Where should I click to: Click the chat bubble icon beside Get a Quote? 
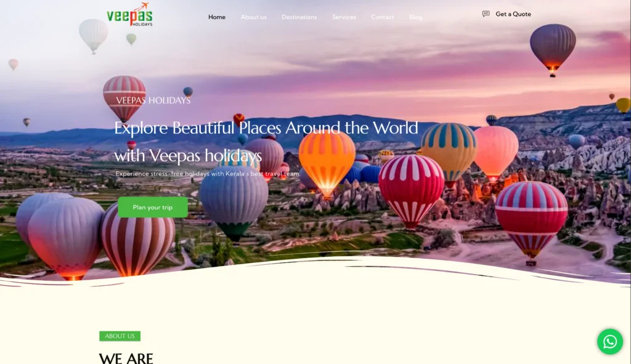[x=487, y=14]
